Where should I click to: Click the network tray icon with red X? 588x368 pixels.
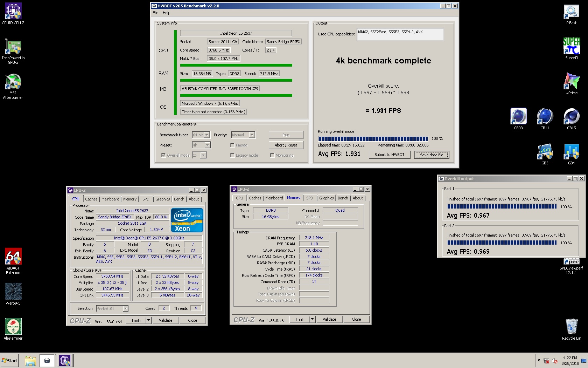tap(546, 361)
